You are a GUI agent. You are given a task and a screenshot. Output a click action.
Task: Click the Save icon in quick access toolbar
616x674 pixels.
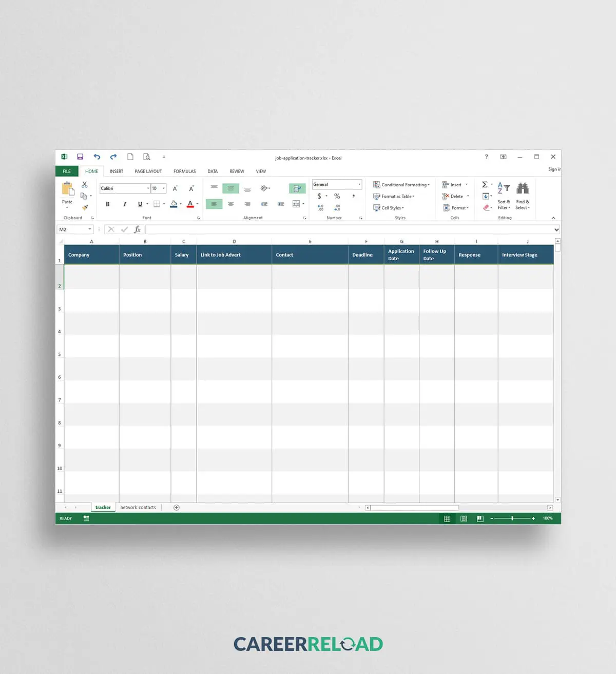point(80,157)
